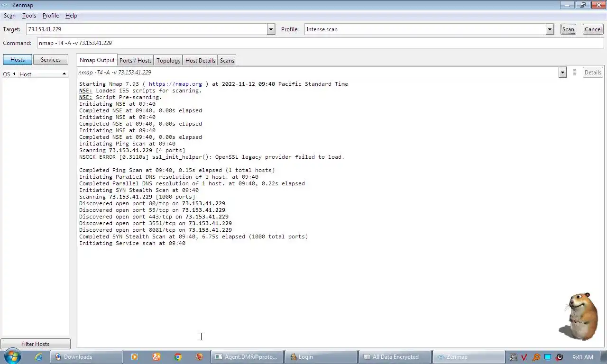Switch to the Agent.DMR@proto taskbar window

coord(248,357)
